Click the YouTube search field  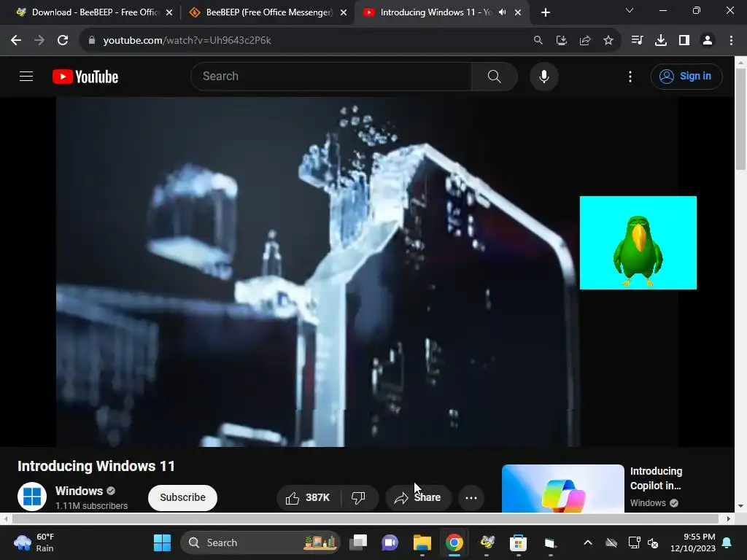[331, 76]
